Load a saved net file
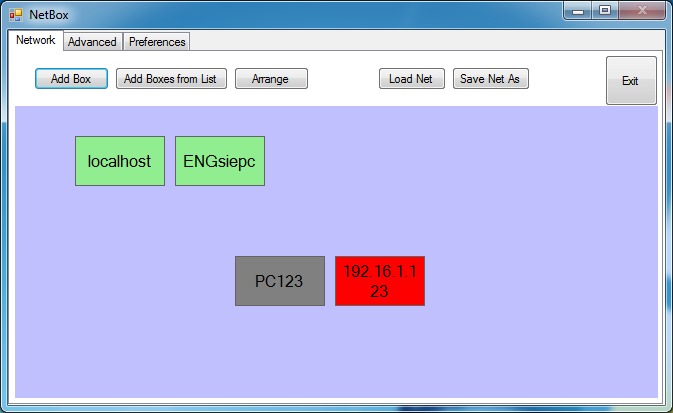673x413 pixels. (412, 79)
